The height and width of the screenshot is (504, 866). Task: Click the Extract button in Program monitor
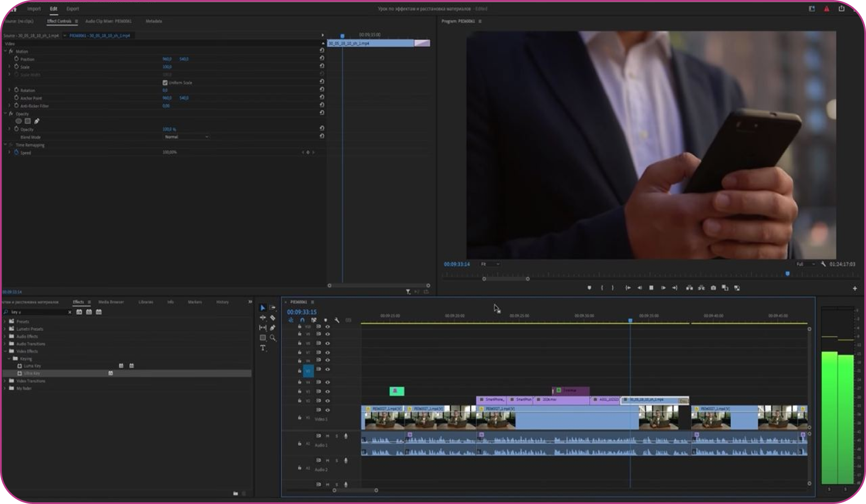tap(701, 288)
